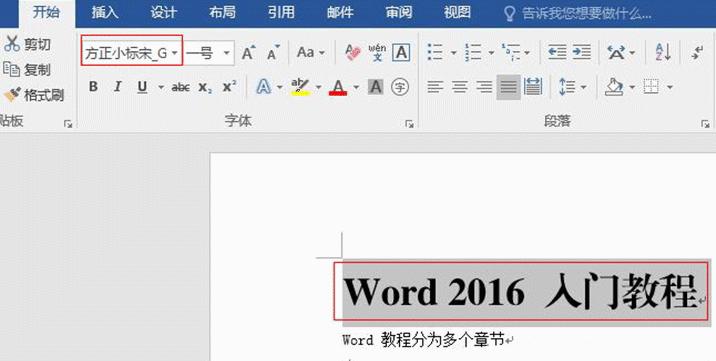Switch to the 布局 (Layout) tab
716x361 pixels.
[222, 13]
